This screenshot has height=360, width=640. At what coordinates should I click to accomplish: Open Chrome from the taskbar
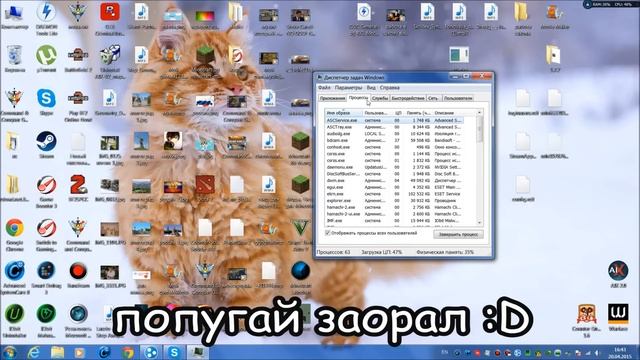click(128, 352)
